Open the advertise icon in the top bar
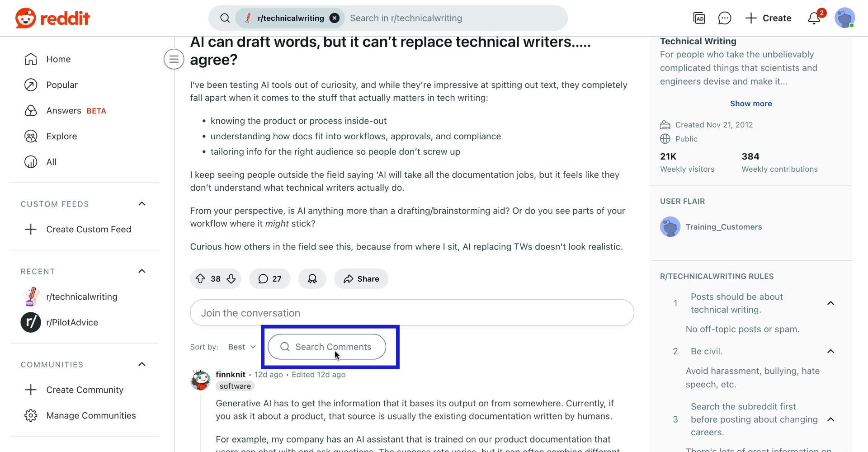 [x=700, y=18]
